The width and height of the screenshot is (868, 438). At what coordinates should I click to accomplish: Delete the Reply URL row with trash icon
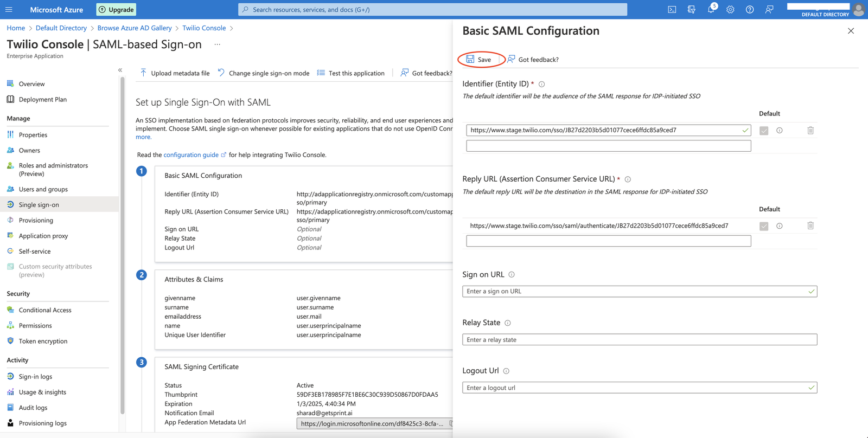pyautogui.click(x=810, y=226)
